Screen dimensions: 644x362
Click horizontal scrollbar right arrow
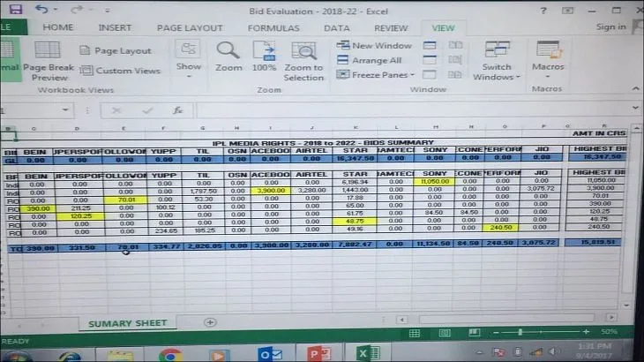[611, 317]
